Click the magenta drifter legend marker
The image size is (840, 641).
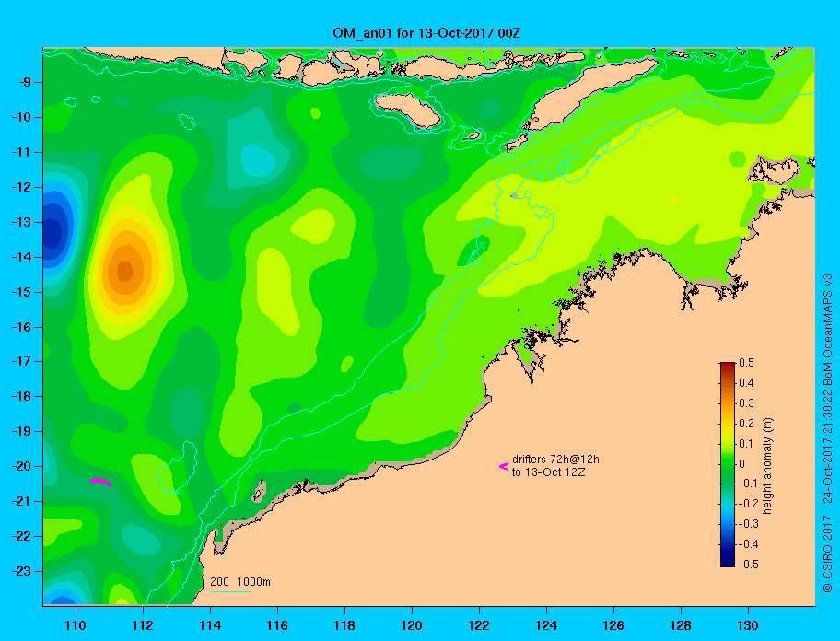[x=504, y=466]
